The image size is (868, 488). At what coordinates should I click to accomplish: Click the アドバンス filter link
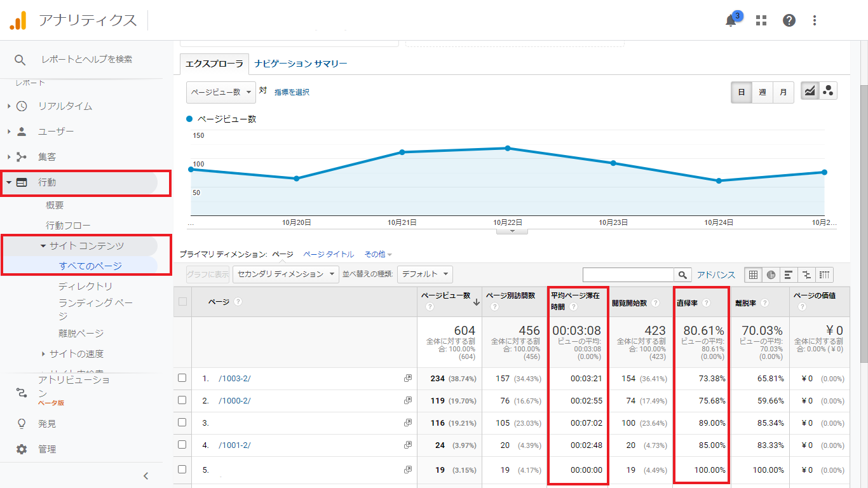pyautogui.click(x=715, y=275)
